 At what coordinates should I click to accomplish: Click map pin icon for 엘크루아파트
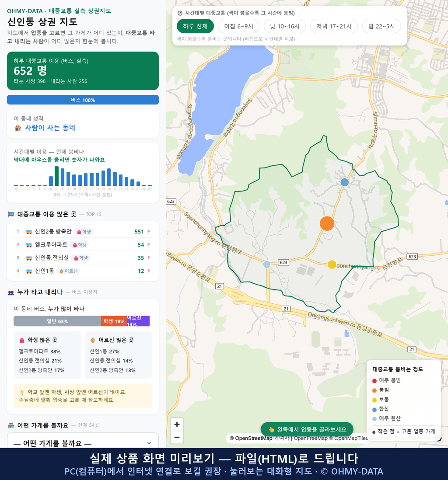[x=149, y=245]
